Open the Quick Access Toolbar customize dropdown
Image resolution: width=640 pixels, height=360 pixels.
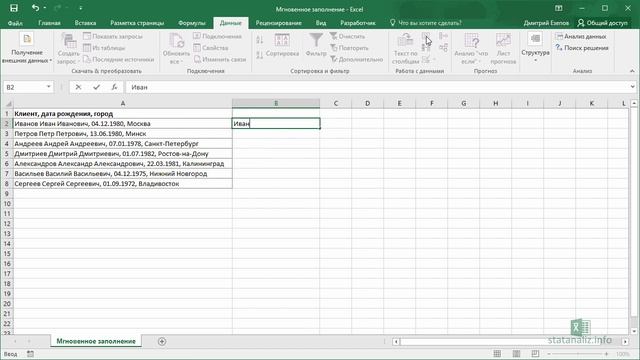(x=81, y=8)
